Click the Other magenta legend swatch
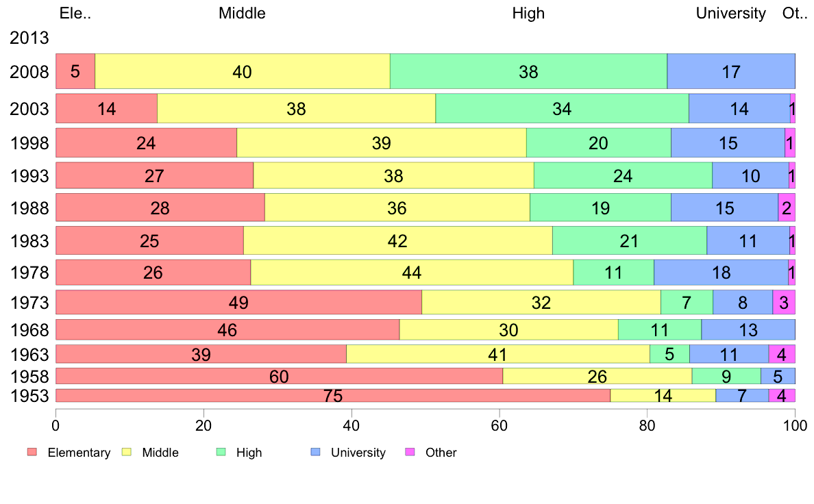 [410, 452]
